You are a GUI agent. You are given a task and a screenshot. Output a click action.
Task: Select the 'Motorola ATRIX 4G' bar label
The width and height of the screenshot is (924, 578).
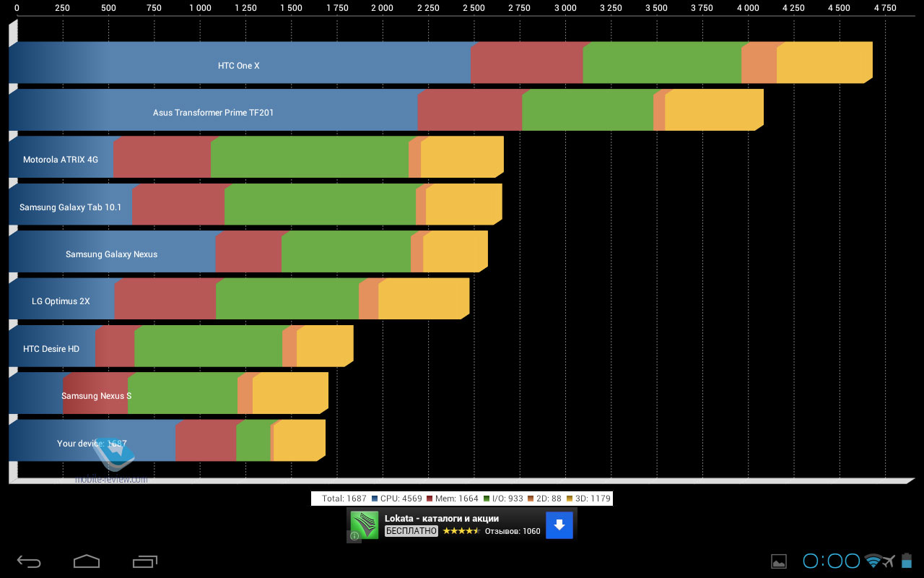coord(61,160)
